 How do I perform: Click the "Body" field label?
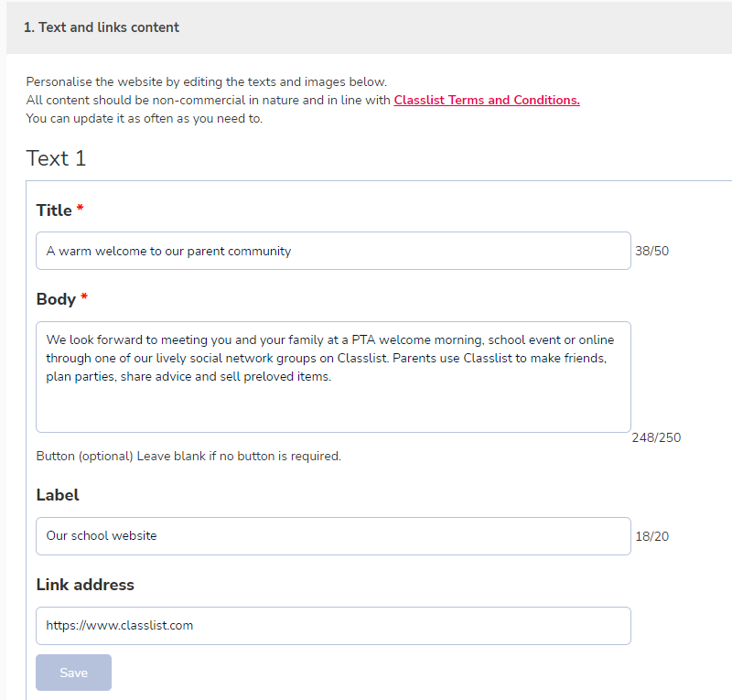pyautogui.click(x=56, y=299)
